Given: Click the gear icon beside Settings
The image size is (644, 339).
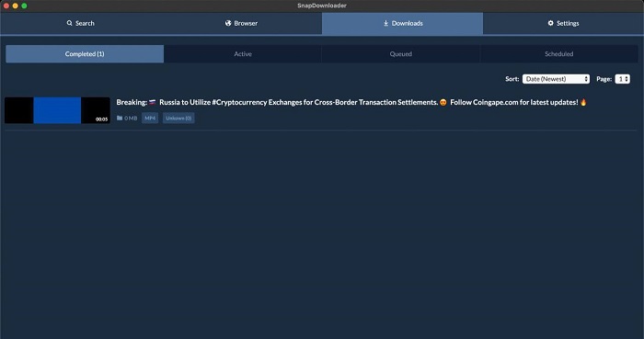Looking at the screenshot, I should click(x=551, y=23).
